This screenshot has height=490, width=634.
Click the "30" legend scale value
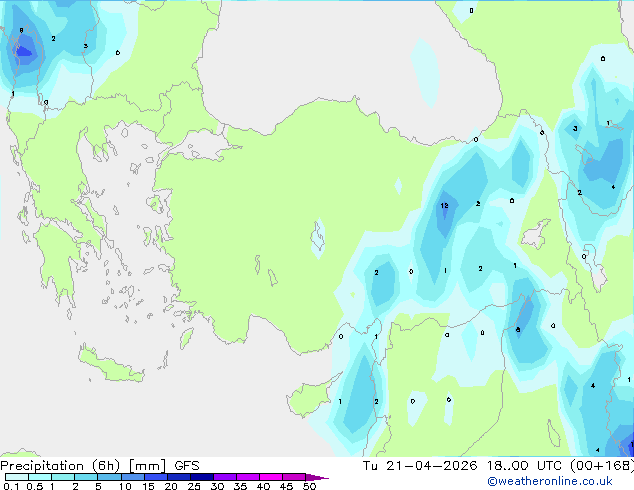coord(217,486)
